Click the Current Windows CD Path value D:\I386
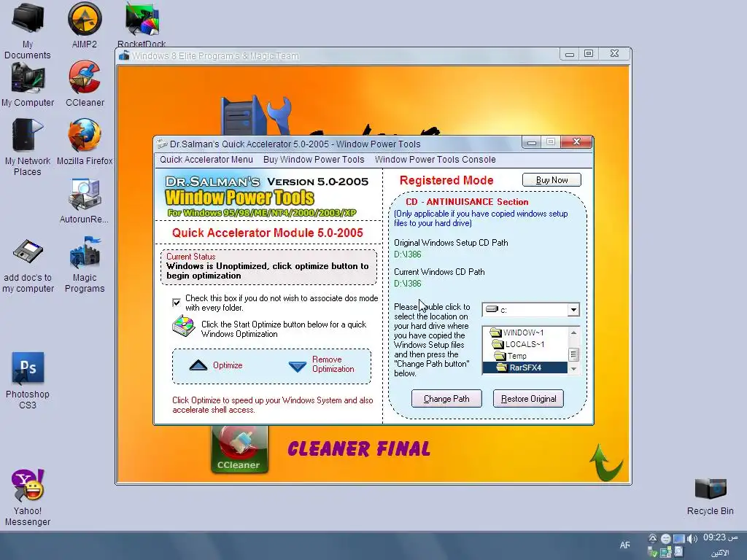The width and height of the screenshot is (747, 560). pyautogui.click(x=408, y=284)
